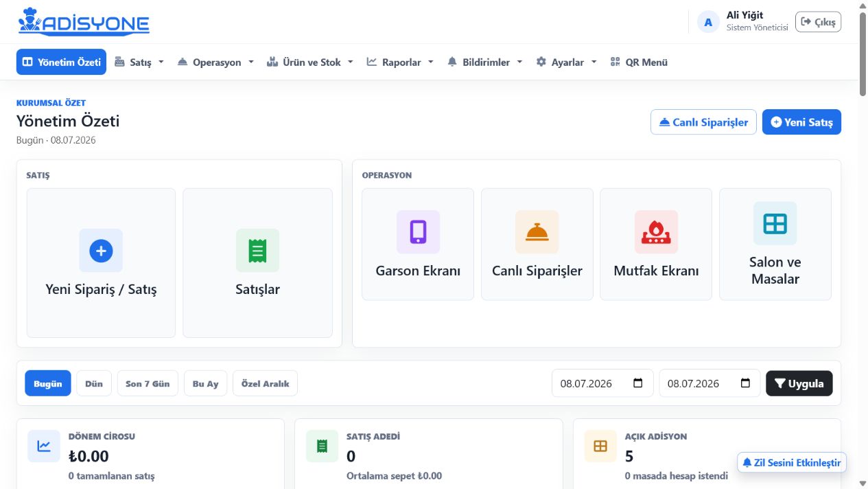
Task: Expand the Ayarlar dropdown menu
Action: pos(566,62)
